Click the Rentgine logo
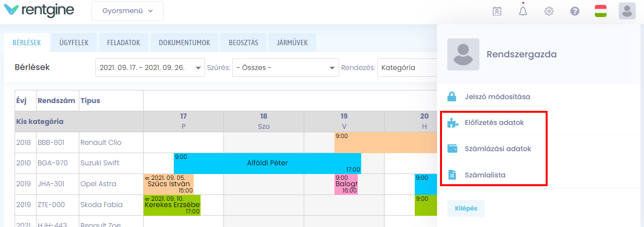644x227 pixels. (38, 10)
